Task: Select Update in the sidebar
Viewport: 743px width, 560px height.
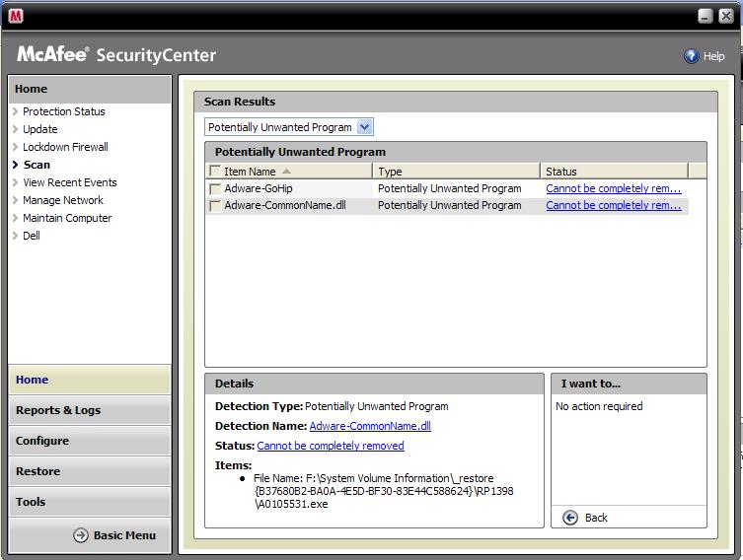Action: pyautogui.click(x=39, y=129)
